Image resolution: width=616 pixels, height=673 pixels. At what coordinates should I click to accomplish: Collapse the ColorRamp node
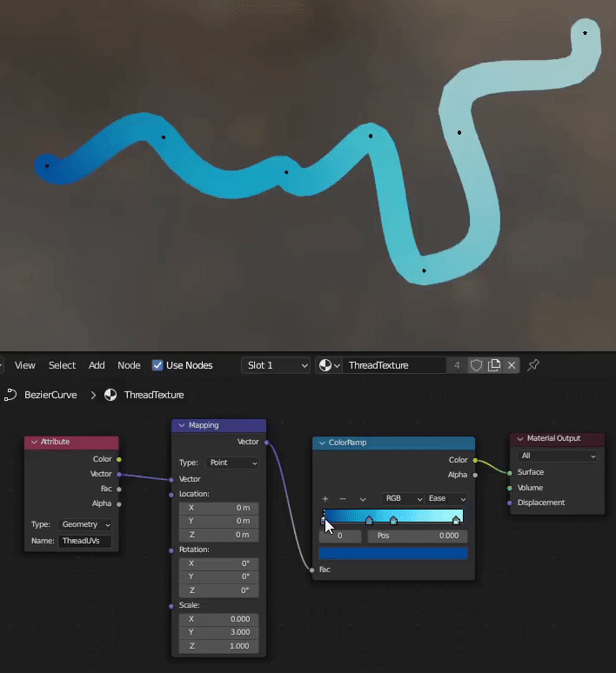pyautogui.click(x=322, y=443)
